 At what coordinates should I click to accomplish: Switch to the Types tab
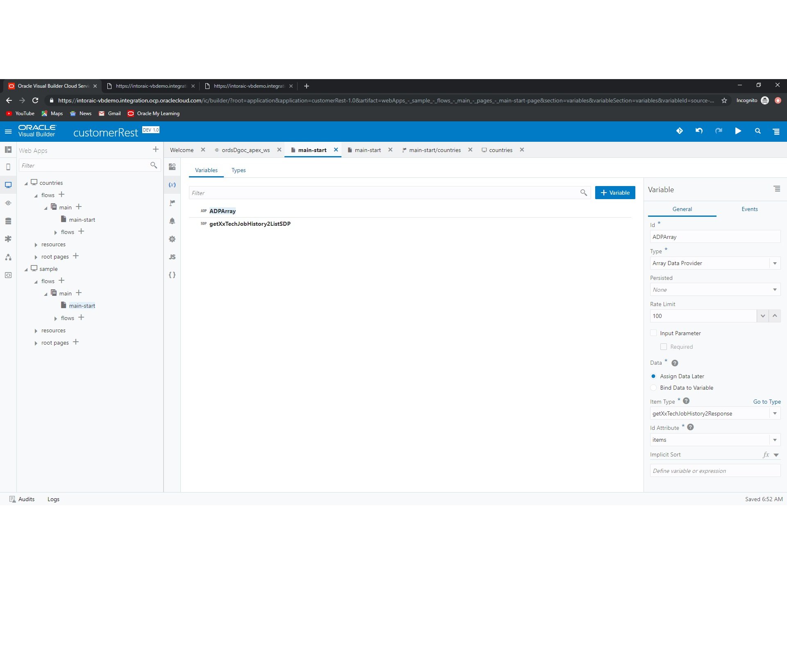point(238,170)
